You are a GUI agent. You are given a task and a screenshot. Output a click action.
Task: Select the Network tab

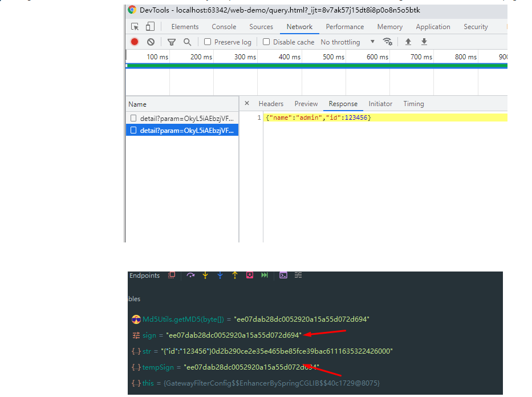pos(299,27)
